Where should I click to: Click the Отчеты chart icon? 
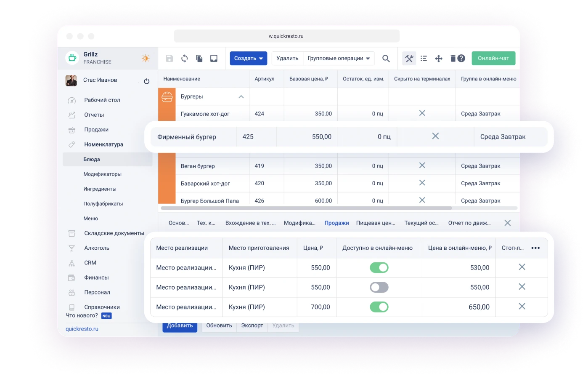[72, 115]
